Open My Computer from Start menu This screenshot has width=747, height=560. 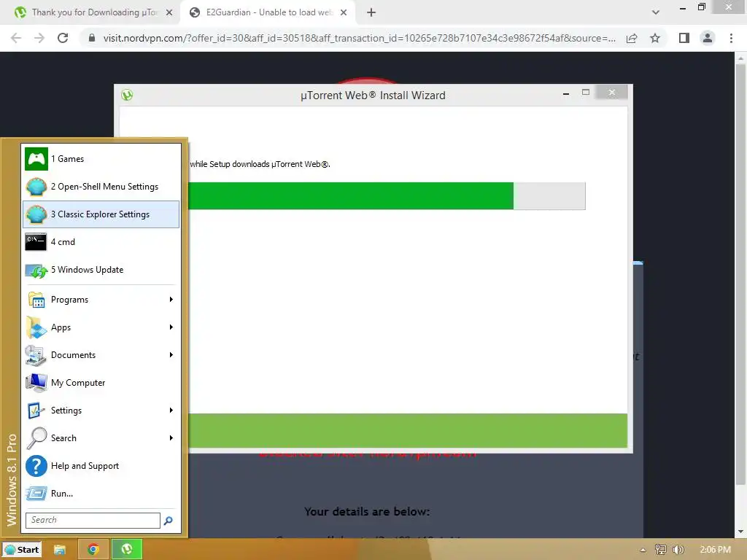pos(101,383)
